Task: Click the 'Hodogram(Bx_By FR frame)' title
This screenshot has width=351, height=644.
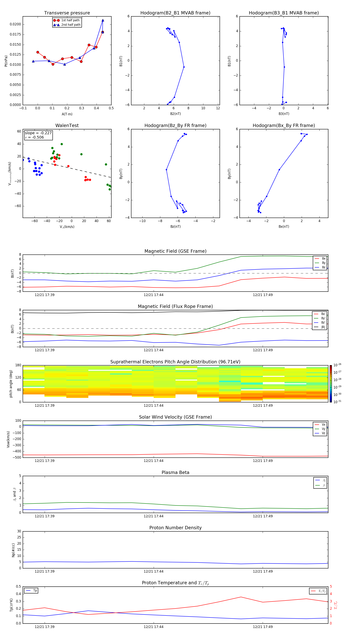Action: [x=284, y=125]
